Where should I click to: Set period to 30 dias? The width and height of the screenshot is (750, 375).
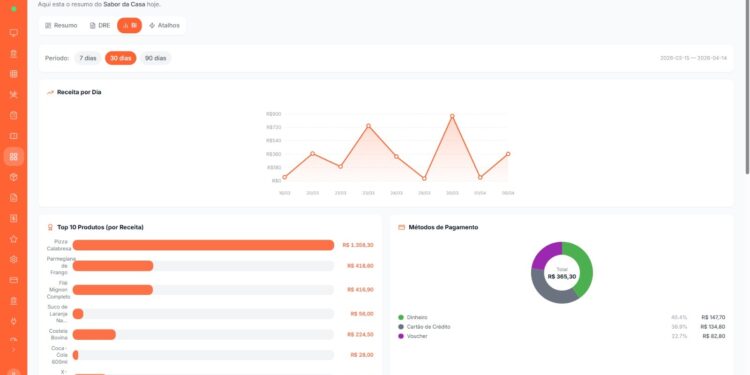click(x=121, y=58)
